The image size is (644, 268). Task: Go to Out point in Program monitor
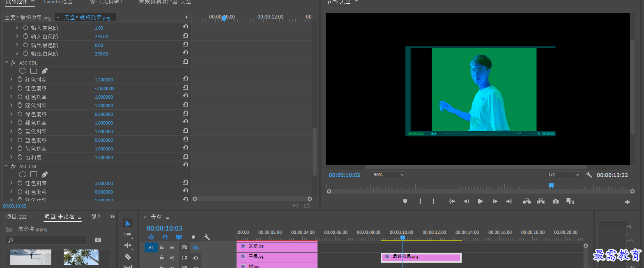tap(509, 201)
